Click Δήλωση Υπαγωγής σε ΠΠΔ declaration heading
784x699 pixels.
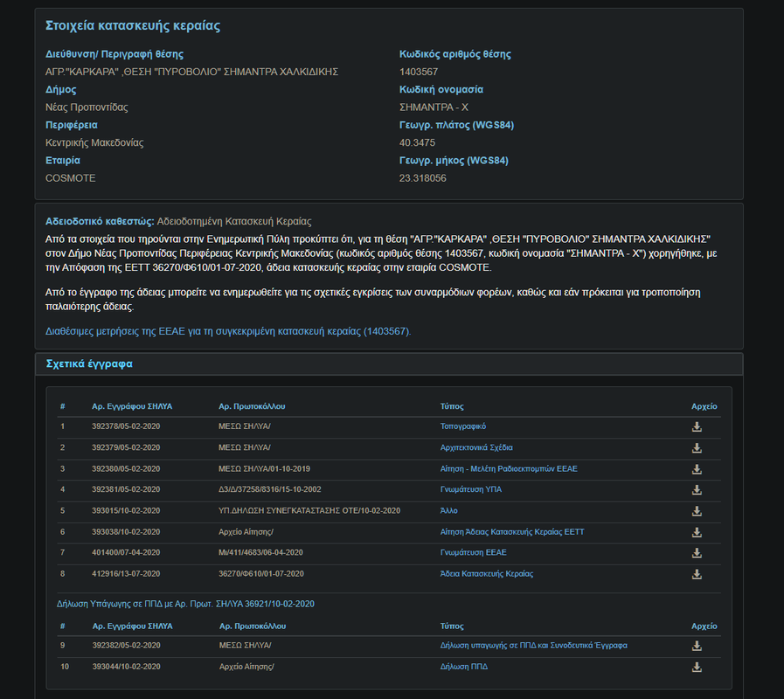185,604
